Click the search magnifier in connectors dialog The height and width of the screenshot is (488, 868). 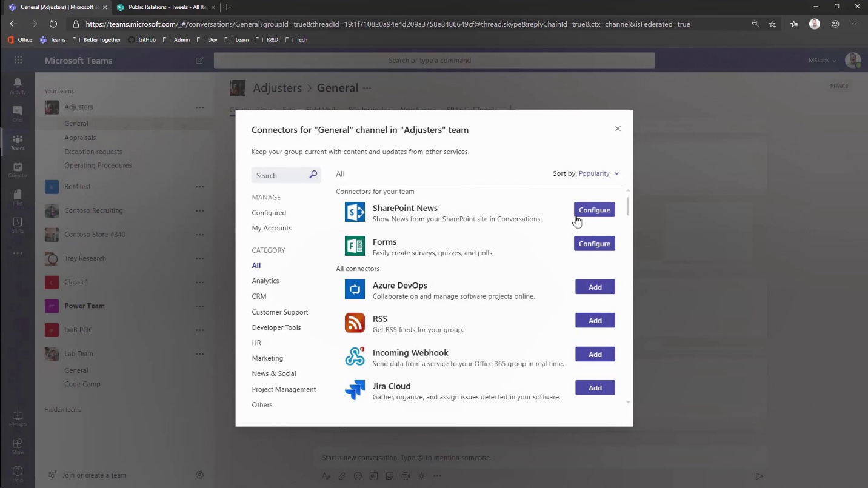313,175
